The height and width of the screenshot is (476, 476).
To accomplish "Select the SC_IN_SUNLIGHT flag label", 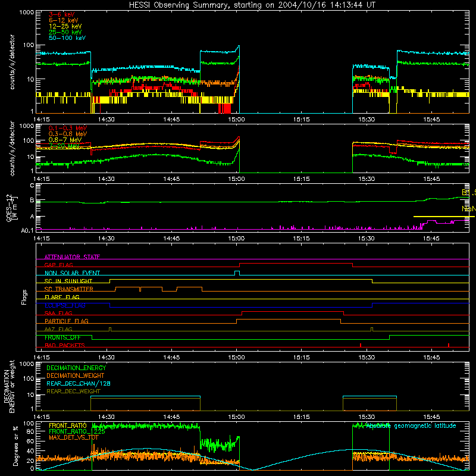I will tap(68, 281).
